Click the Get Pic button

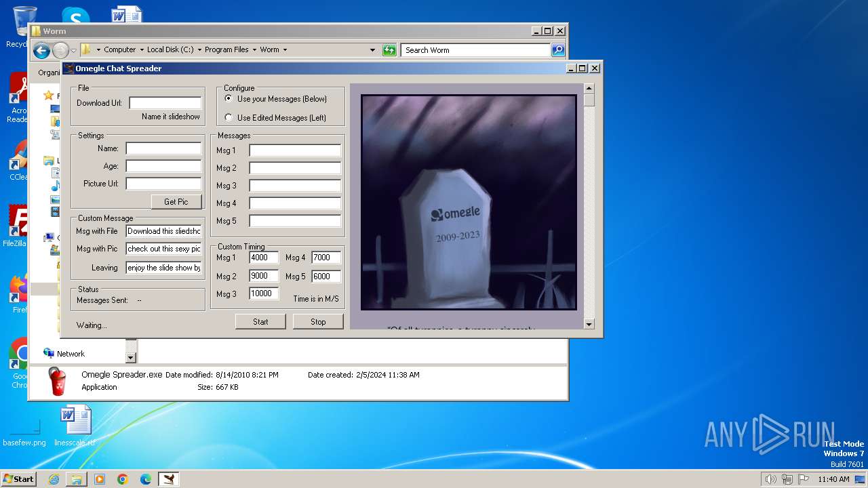coord(176,202)
